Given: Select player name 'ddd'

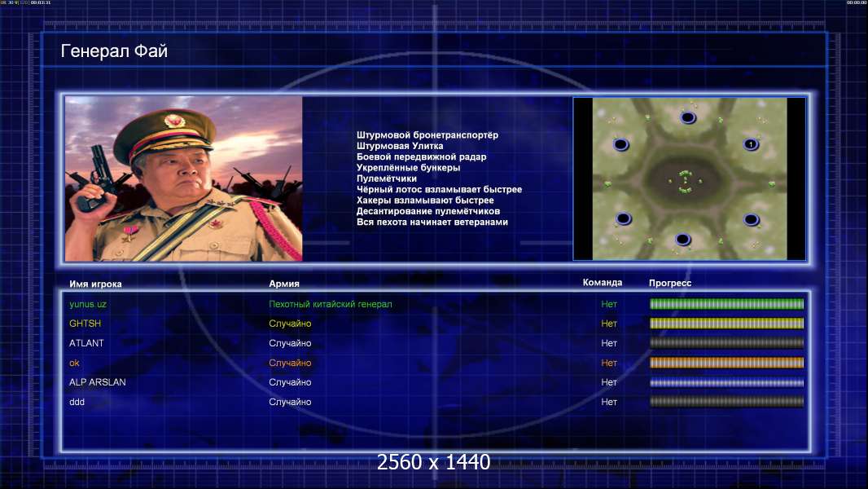Looking at the screenshot, I should point(77,402).
